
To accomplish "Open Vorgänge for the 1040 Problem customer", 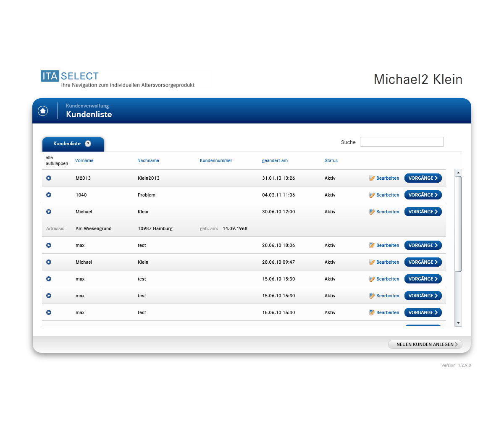I will pyautogui.click(x=423, y=195).
